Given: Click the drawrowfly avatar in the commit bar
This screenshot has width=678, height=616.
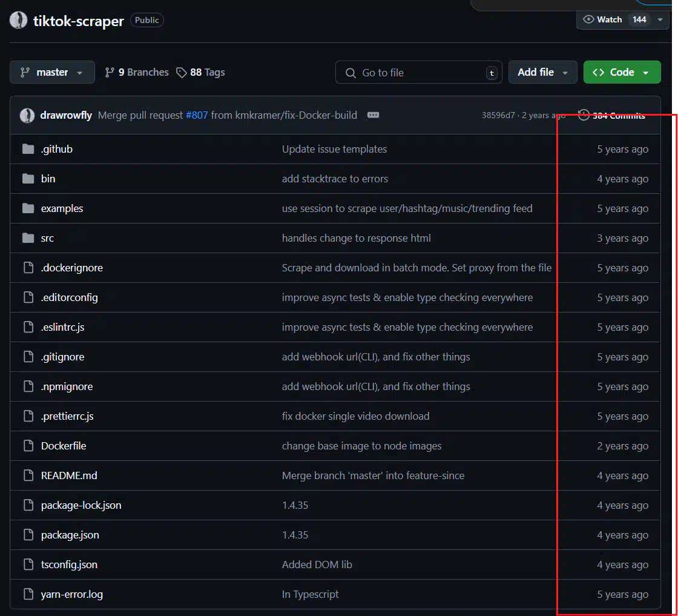Looking at the screenshot, I should pos(27,116).
